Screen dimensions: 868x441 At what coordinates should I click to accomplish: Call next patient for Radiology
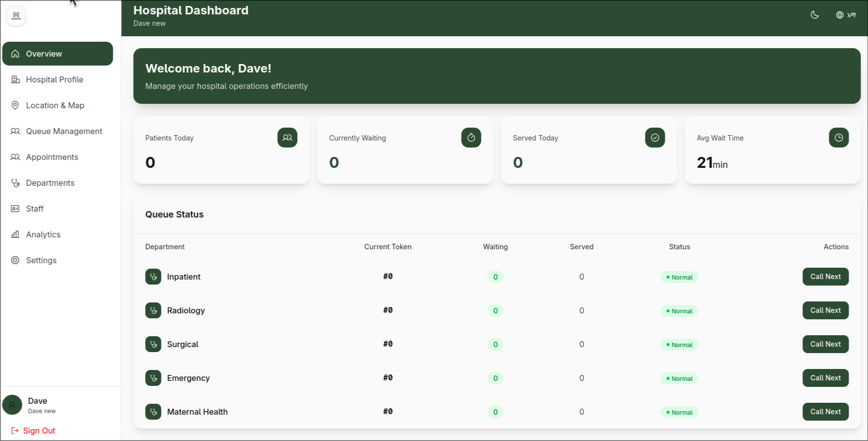click(x=825, y=310)
